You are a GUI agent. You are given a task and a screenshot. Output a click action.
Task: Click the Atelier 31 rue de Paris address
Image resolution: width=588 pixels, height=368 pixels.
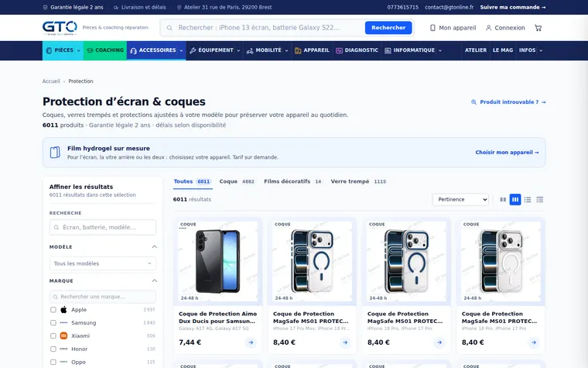224,7
